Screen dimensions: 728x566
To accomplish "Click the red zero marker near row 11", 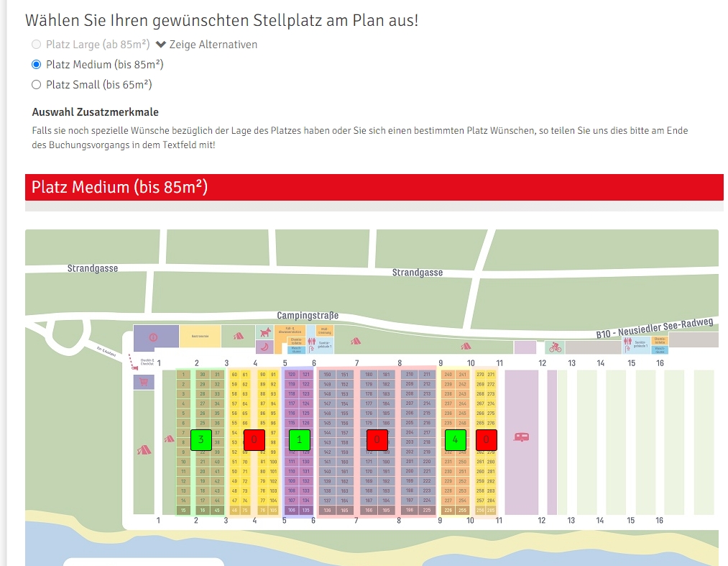I will (x=486, y=439).
